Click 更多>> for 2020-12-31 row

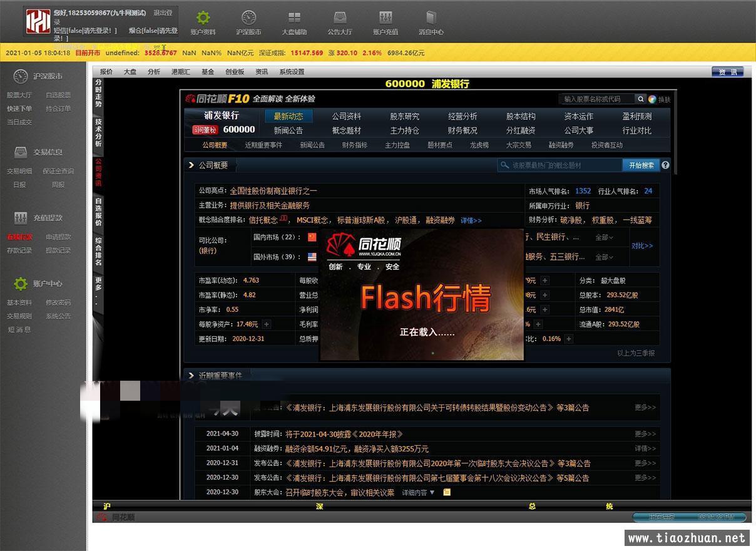(x=645, y=463)
